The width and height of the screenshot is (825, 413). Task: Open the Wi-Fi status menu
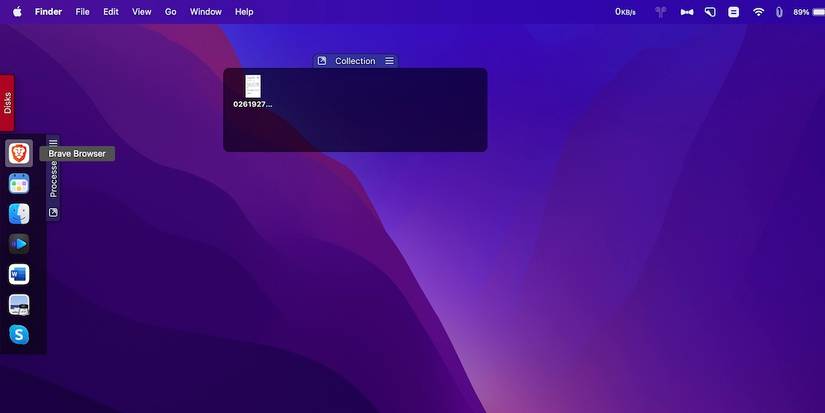[x=758, y=12]
